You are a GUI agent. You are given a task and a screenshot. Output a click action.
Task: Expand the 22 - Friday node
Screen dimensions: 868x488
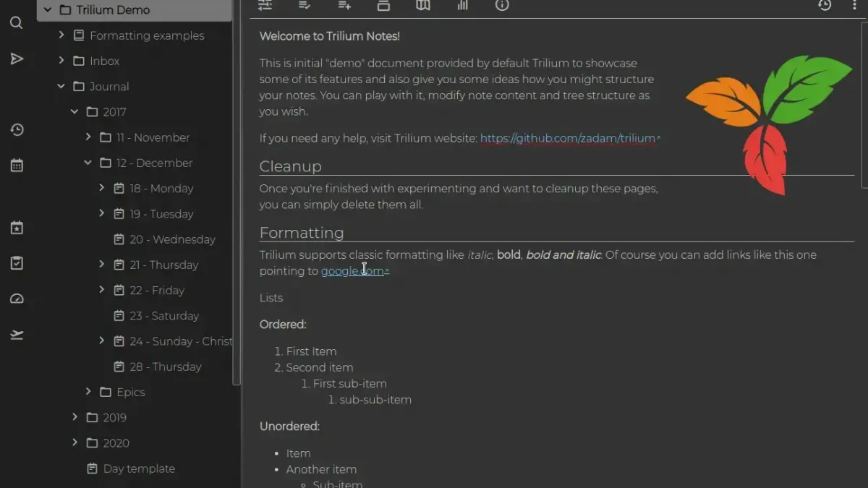[102, 290]
